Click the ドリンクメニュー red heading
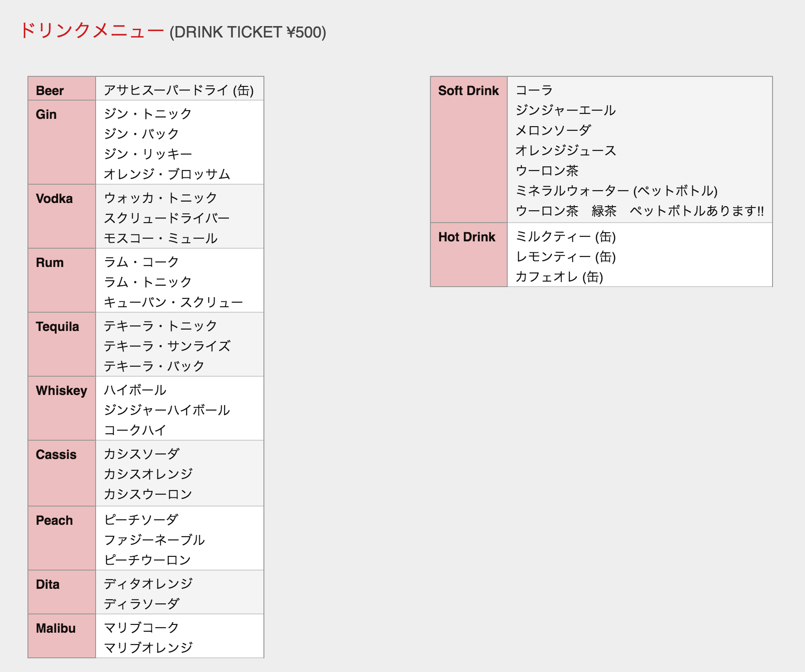 pyautogui.click(x=91, y=31)
